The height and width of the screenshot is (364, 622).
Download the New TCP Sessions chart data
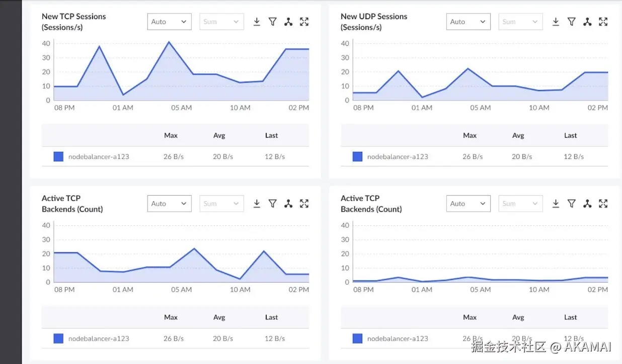pyautogui.click(x=257, y=22)
